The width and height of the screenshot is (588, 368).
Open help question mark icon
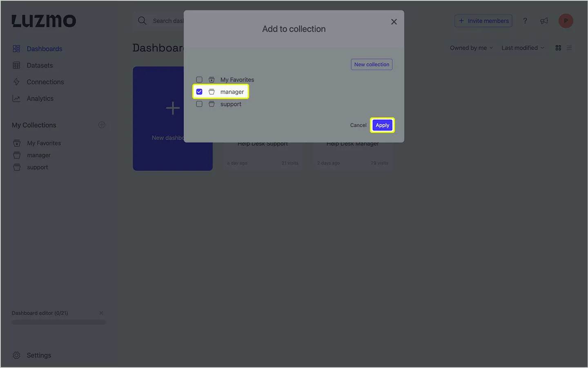point(525,21)
